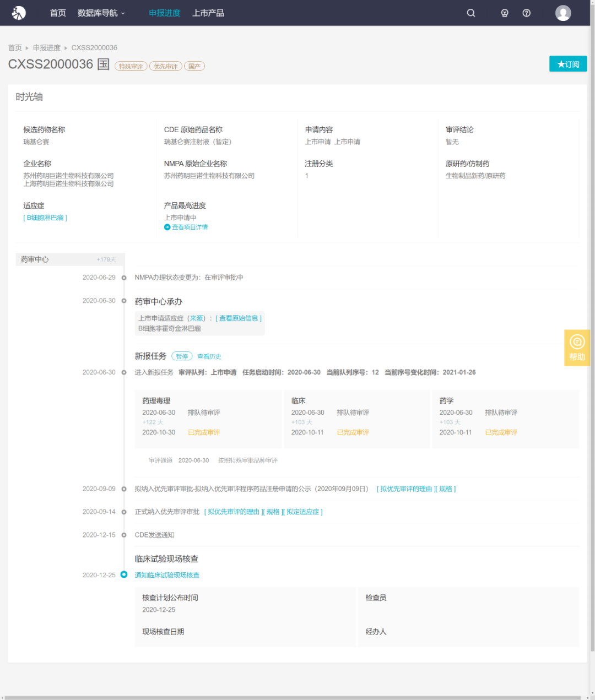Click the site logo in header

click(19, 13)
